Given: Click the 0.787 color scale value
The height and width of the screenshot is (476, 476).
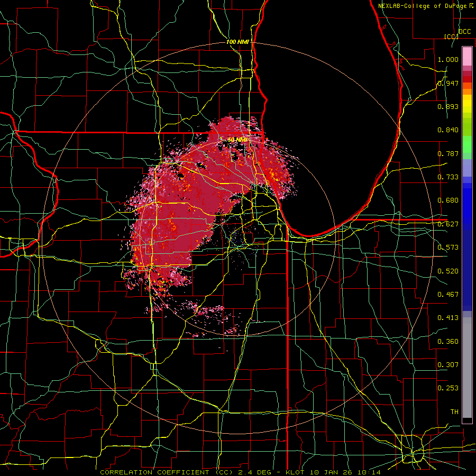Looking at the screenshot, I should pyautogui.click(x=448, y=153).
